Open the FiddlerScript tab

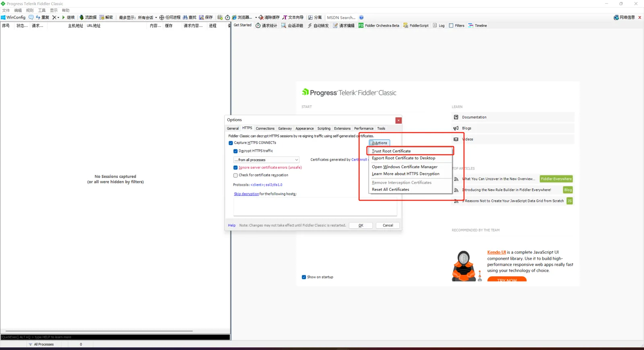click(x=416, y=25)
